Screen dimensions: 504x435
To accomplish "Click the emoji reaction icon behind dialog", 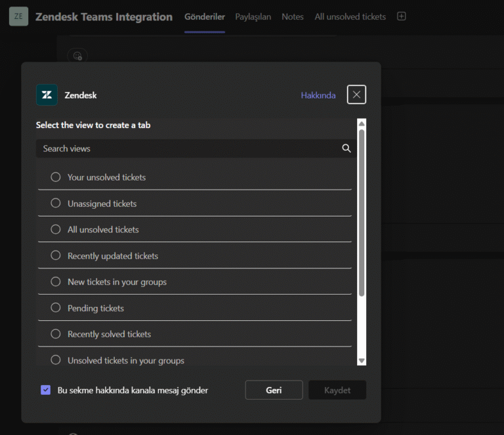I will (x=77, y=56).
